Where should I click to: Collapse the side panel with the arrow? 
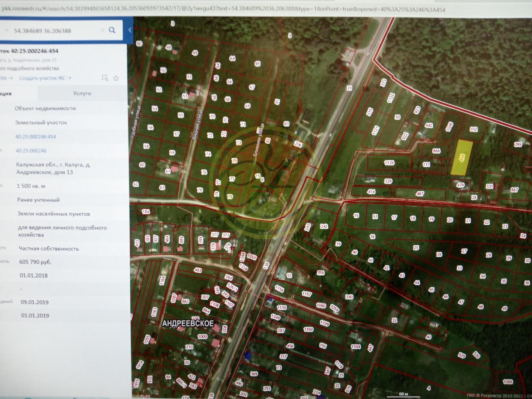coord(130,30)
